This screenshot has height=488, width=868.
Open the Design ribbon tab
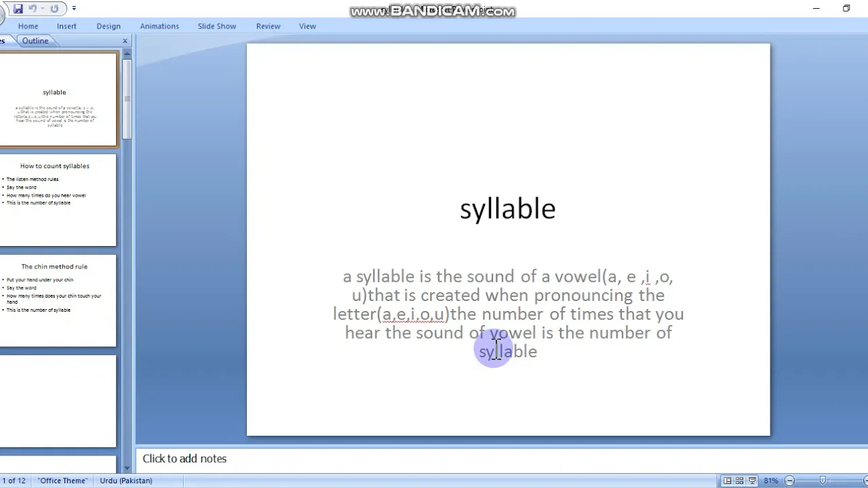[108, 26]
